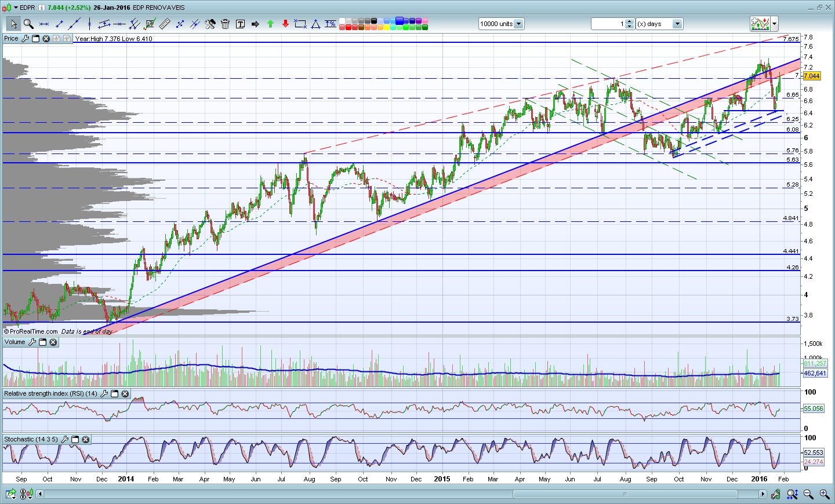This screenshot has width=835, height=504.
Task: Expand the indicator button dropdown arrow
Action: (774, 24)
